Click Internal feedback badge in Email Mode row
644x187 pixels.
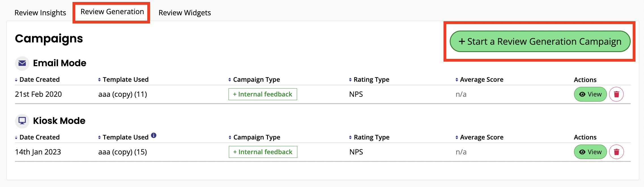pyautogui.click(x=263, y=94)
